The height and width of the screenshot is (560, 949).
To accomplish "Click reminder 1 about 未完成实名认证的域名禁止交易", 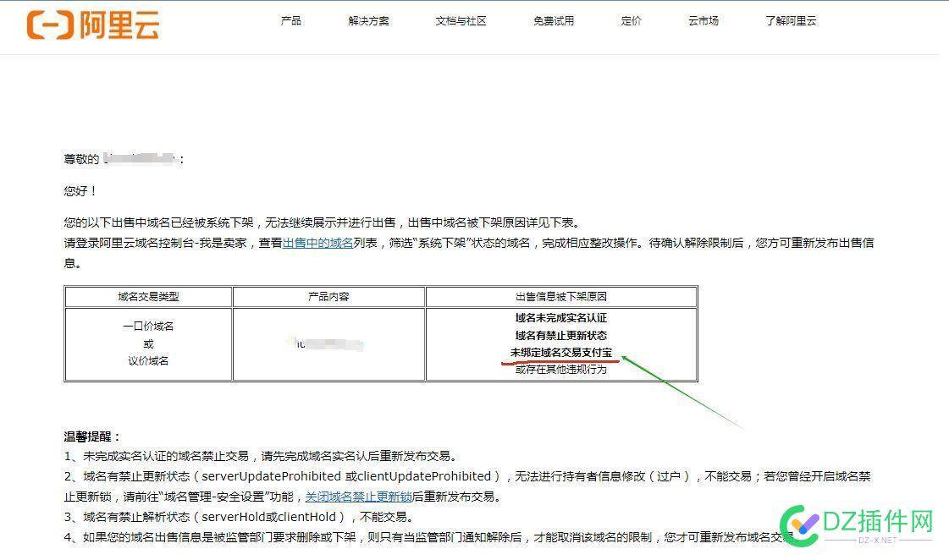I will [261, 457].
